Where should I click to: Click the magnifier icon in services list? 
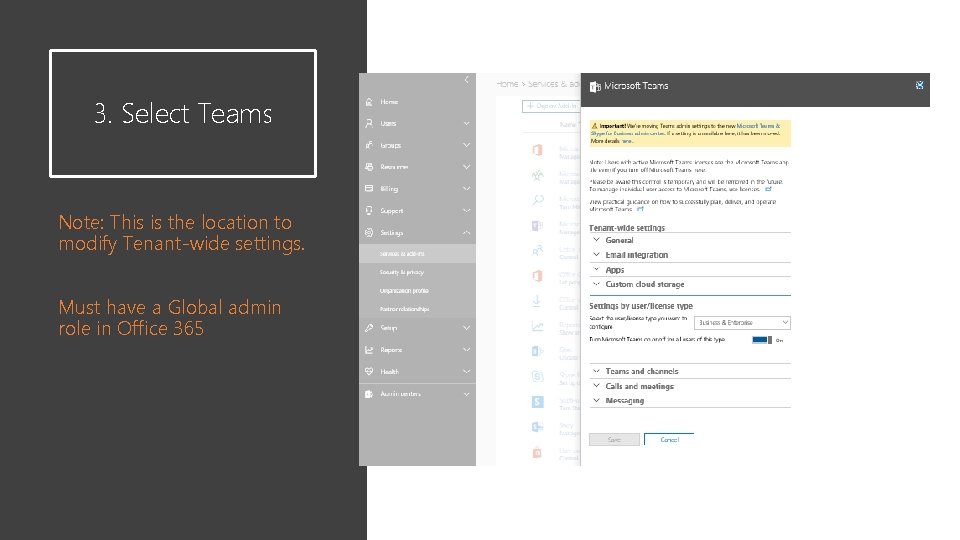537,200
